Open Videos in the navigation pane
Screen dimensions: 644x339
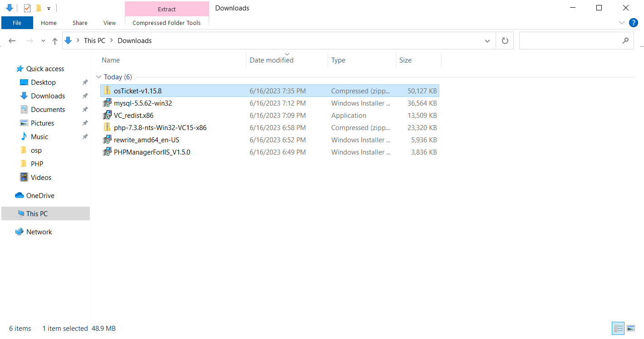[41, 178]
